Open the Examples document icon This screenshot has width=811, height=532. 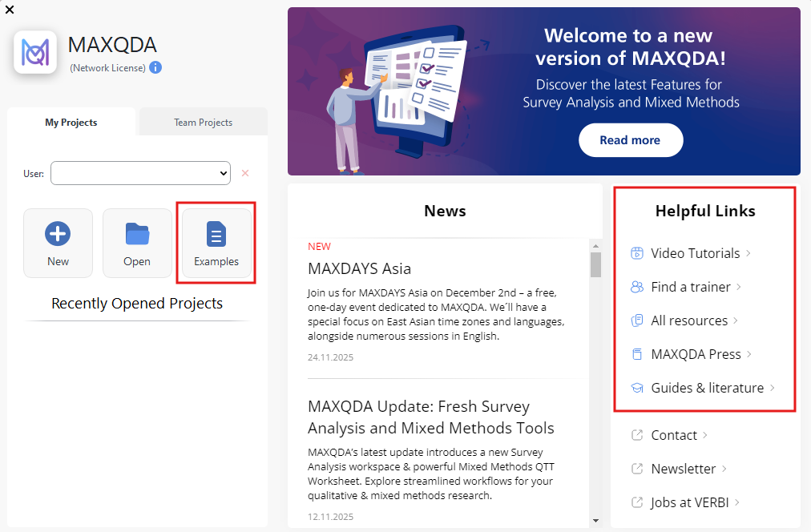[x=216, y=234]
